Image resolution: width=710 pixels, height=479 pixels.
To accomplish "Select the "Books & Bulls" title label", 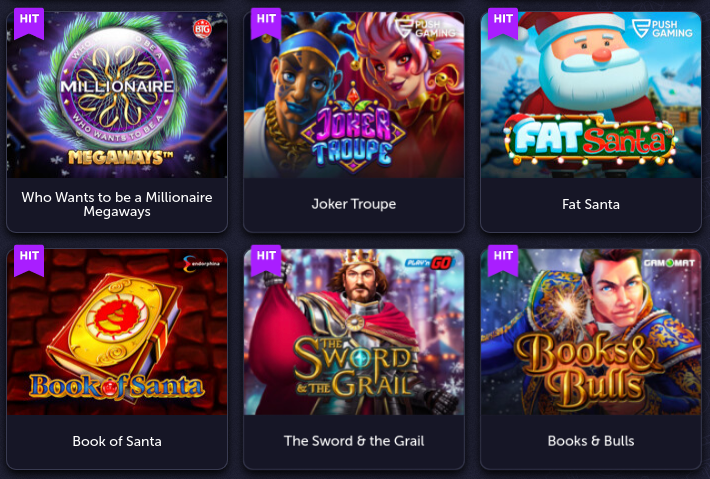I will (x=591, y=441).
